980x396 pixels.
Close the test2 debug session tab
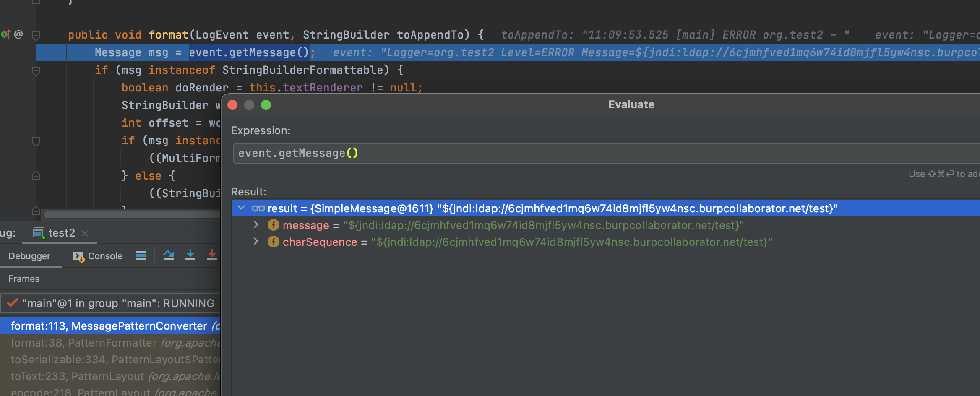85,233
